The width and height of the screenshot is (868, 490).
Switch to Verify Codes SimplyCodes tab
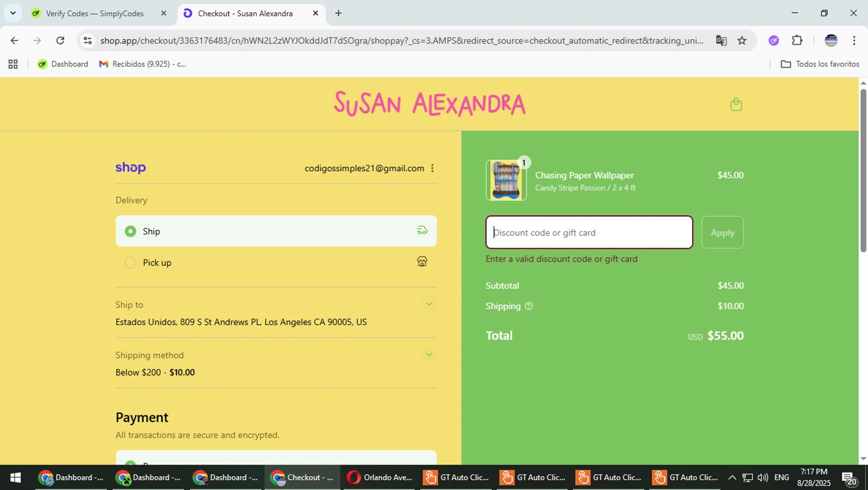tap(100, 13)
